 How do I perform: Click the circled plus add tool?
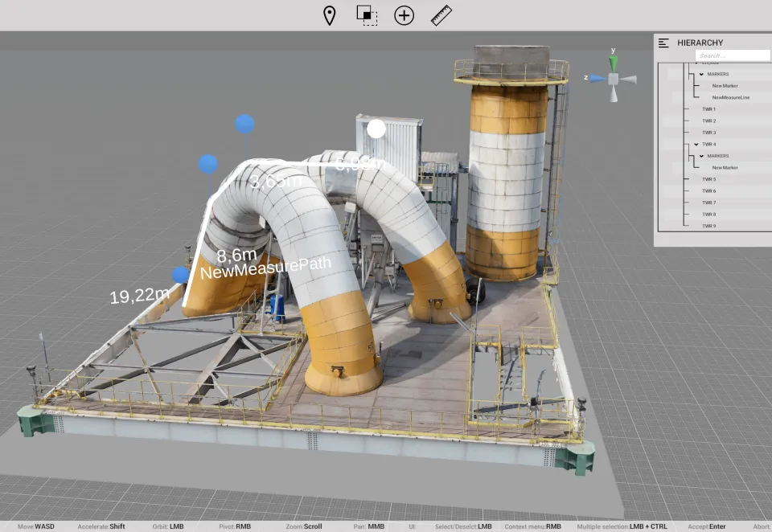pyautogui.click(x=404, y=14)
